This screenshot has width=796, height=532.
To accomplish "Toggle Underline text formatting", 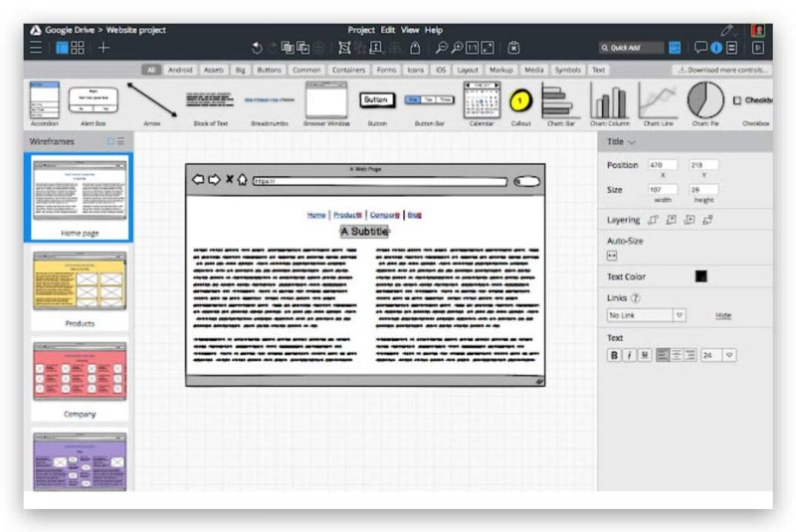I will point(644,355).
